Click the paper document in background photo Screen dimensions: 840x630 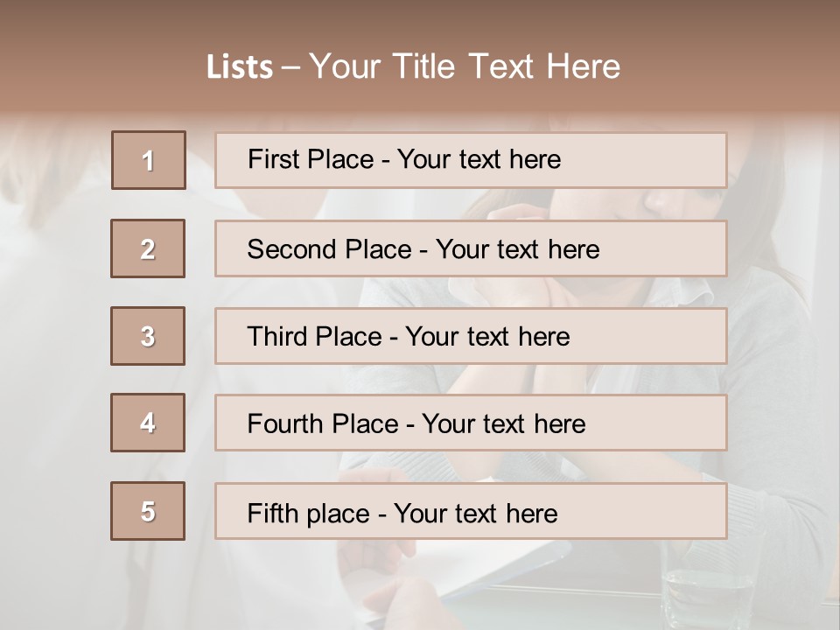pyautogui.click(x=507, y=577)
